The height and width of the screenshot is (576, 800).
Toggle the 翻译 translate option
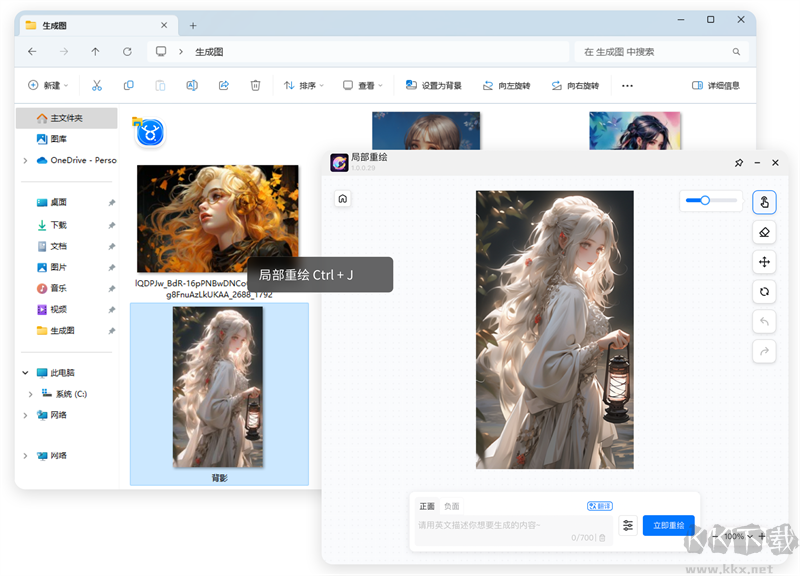coord(599,506)
